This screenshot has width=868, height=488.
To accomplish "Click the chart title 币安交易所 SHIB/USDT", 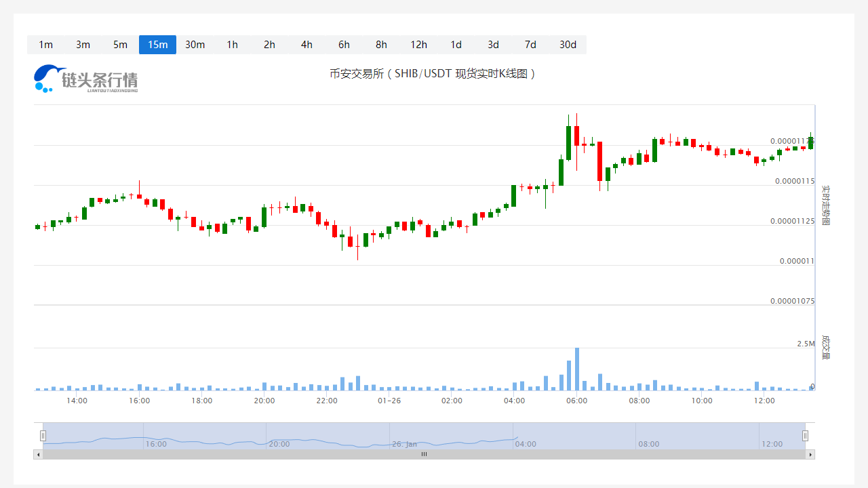I will pyautogui.click(x=433, y=73).
